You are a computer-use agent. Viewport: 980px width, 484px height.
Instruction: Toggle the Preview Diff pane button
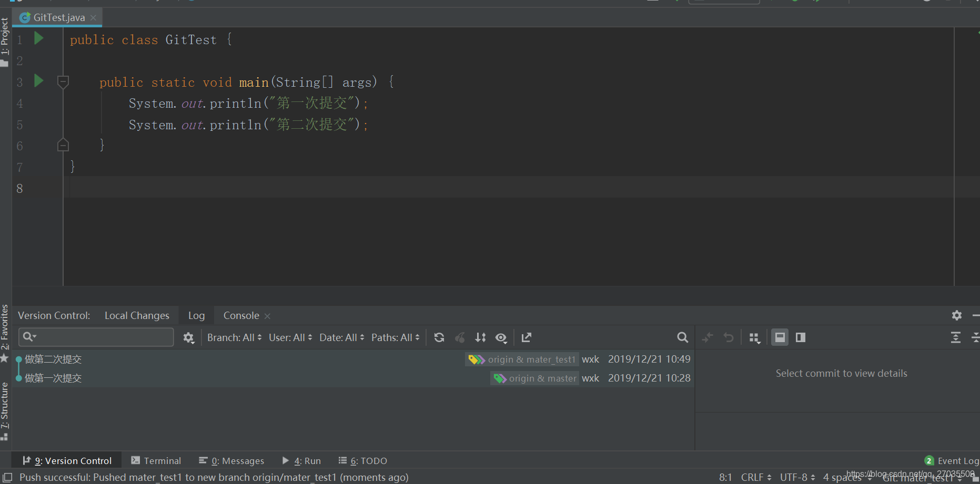801,337
